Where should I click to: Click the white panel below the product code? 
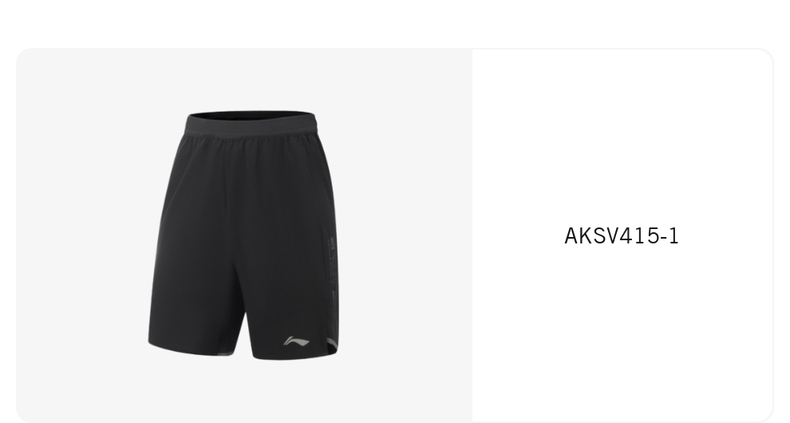(x=622, y=332)
